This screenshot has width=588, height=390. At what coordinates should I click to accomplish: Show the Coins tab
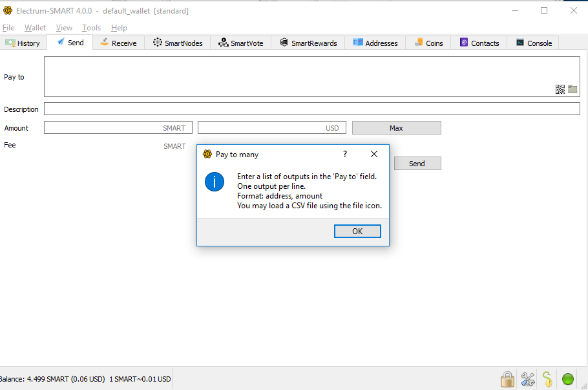(428, 43)
